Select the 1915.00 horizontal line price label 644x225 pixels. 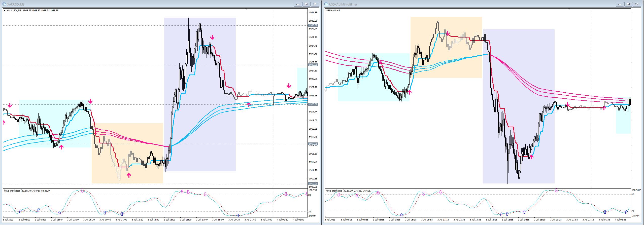[313, 144]
